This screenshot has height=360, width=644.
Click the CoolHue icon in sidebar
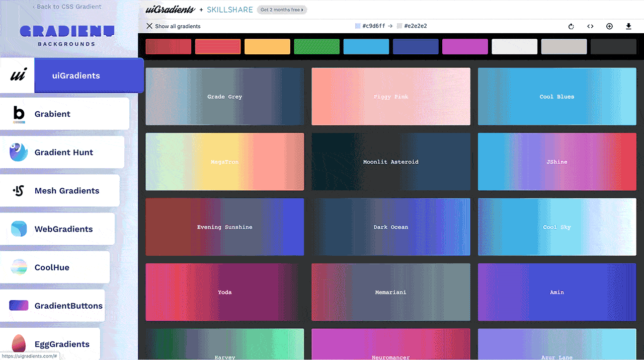tap(19, 267)
